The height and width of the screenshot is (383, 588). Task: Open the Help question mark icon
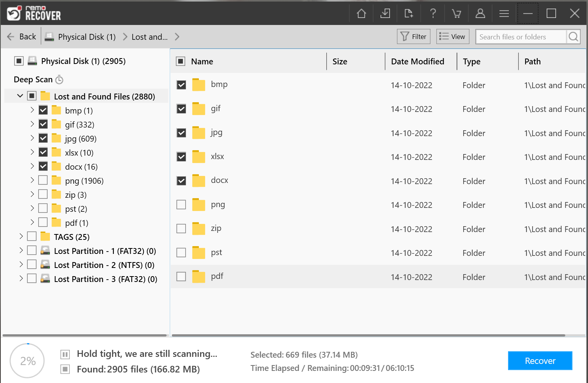(433, 14)
